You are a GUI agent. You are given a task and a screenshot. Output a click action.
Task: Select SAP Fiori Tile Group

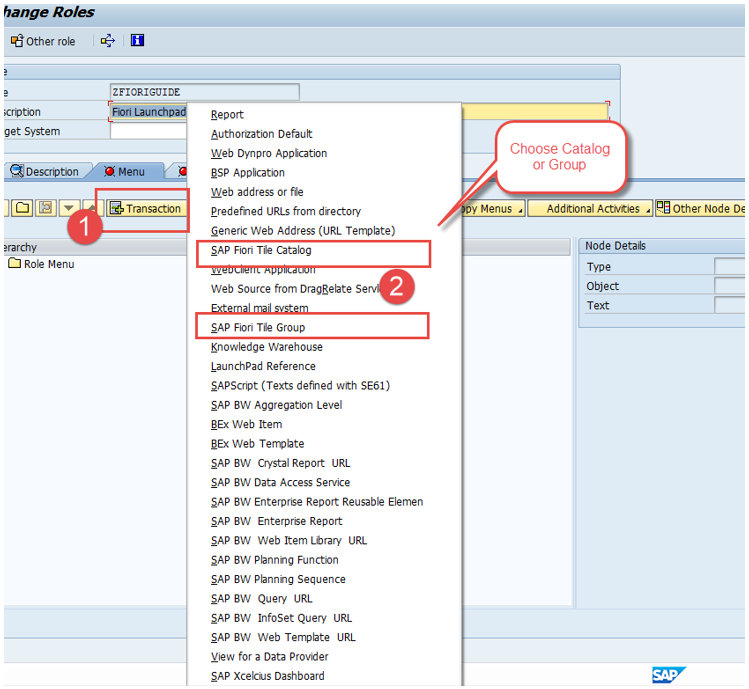(258, 327)
